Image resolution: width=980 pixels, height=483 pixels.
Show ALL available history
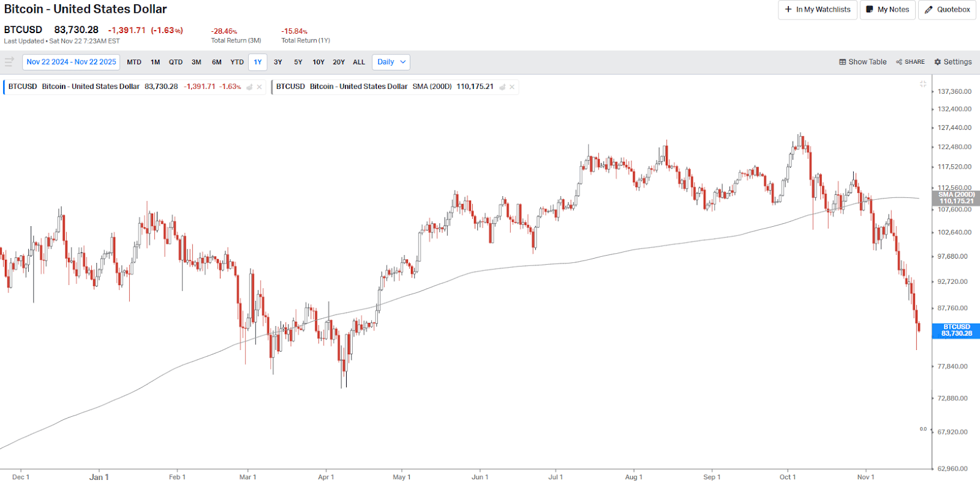359,62
